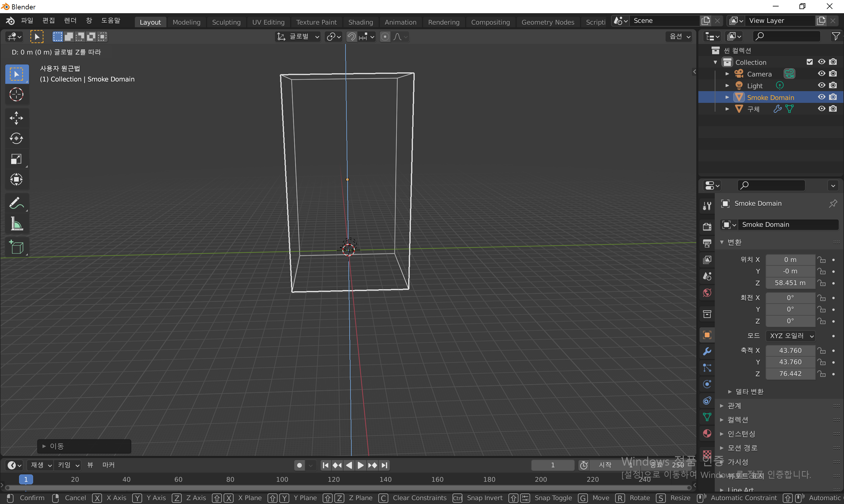Image resolution: width=844 pixels, height=504 pixels.
Task: Expand the 이동 operator panel
Action: 84,446
